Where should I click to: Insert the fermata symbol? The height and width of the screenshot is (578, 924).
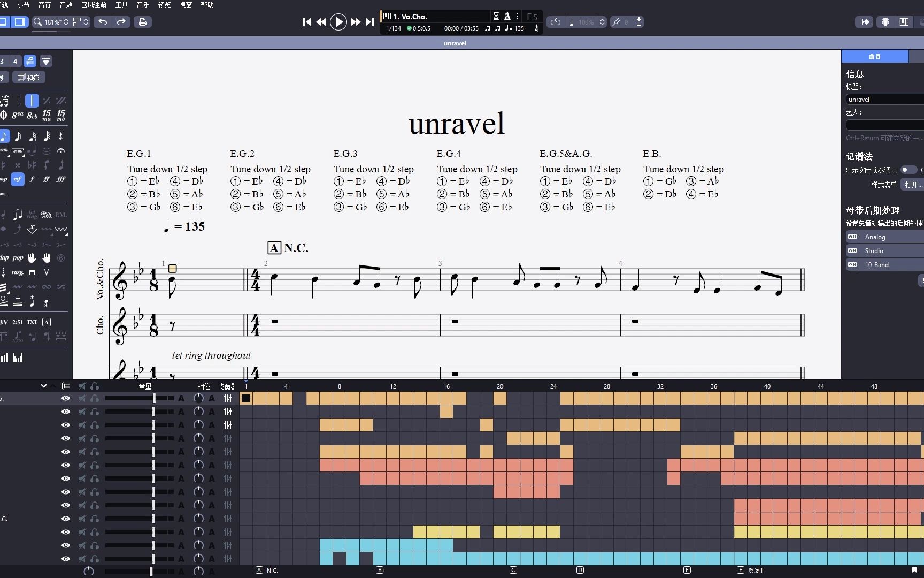coord(61,150)
